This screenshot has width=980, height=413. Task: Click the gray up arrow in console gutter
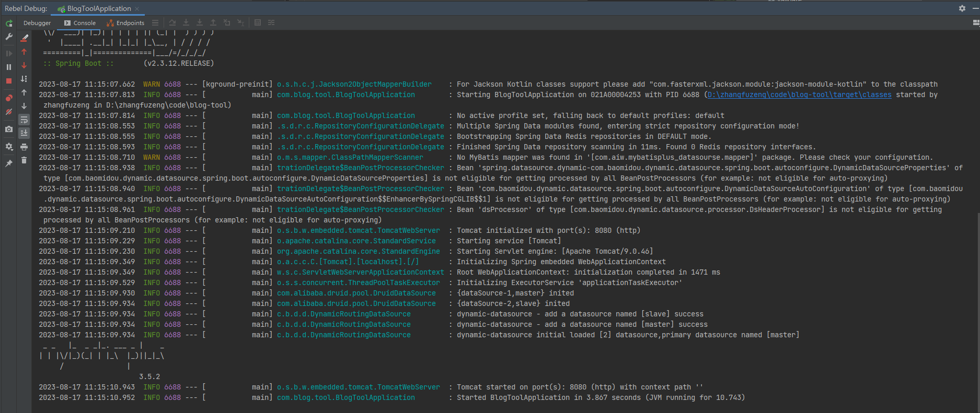[24, 92]
